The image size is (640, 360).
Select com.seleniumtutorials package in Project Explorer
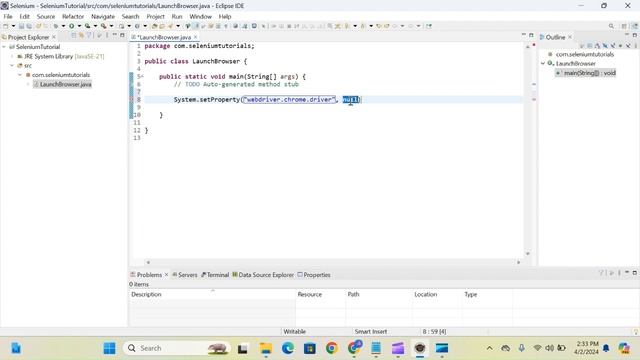tap(58, 75)
